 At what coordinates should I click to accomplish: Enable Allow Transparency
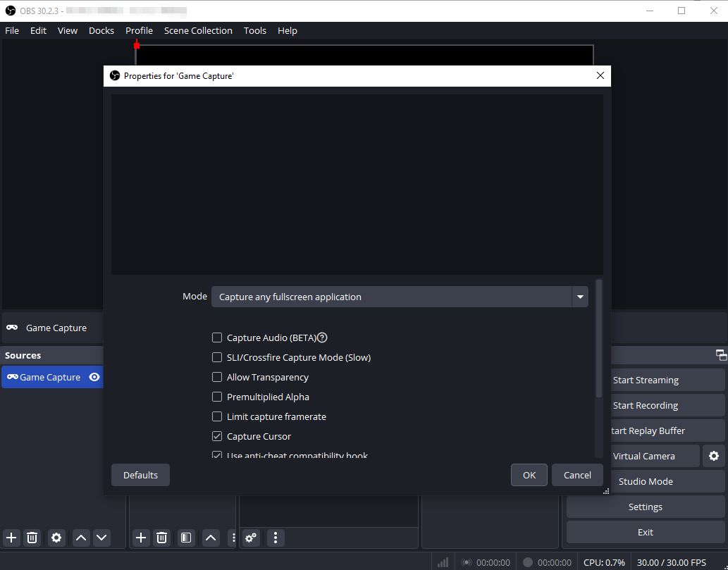(x=217, y=377)
